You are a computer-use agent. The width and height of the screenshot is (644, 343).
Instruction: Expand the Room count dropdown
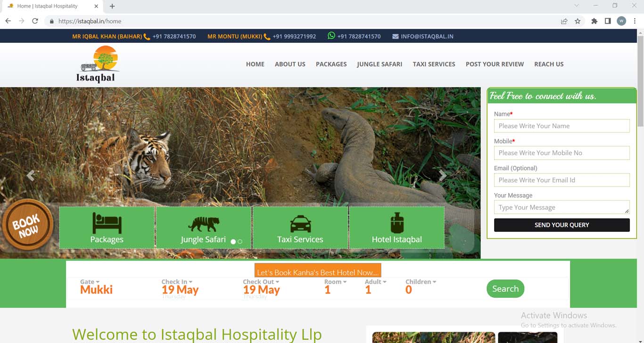coord(335,282)
